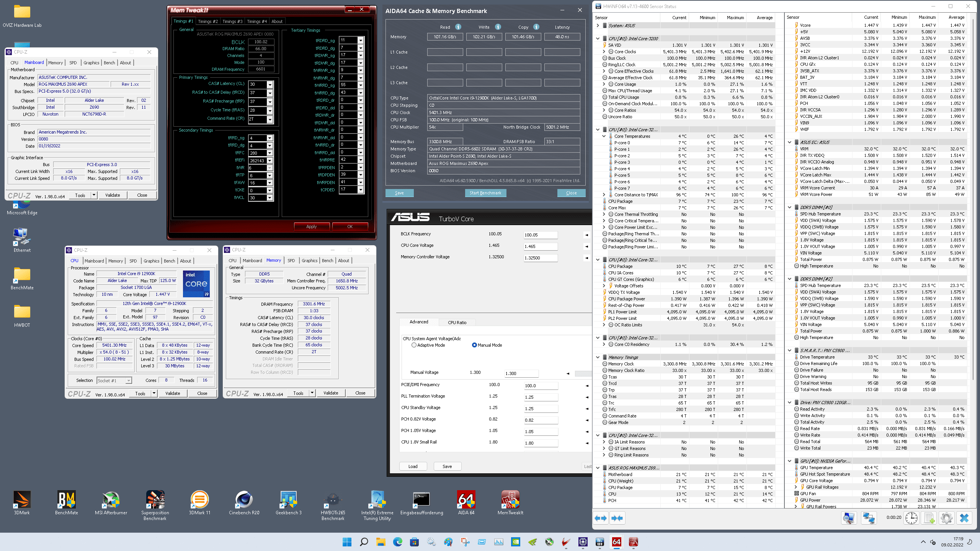Start logging with the sheet-plus icon
The image size is (980, 551).
click(x=929, y=518)
